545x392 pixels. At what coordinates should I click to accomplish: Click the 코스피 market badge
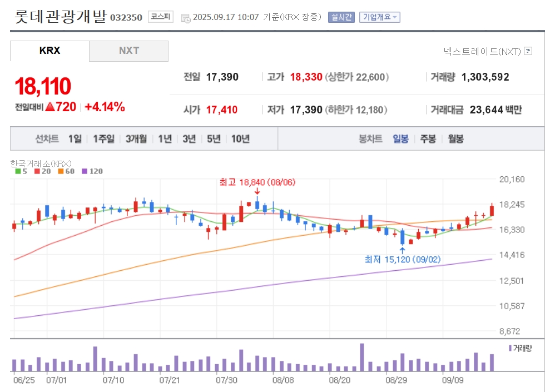coord(160,17)
